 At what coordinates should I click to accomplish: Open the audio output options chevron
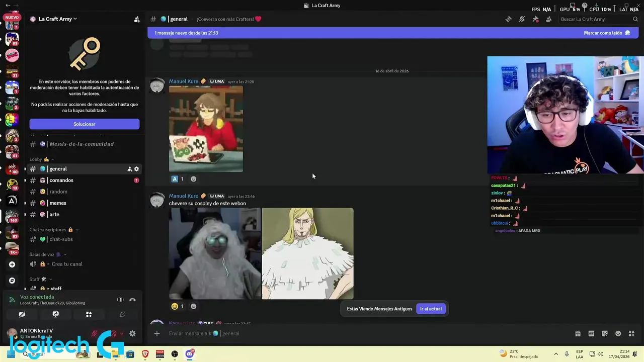(121, 333)
